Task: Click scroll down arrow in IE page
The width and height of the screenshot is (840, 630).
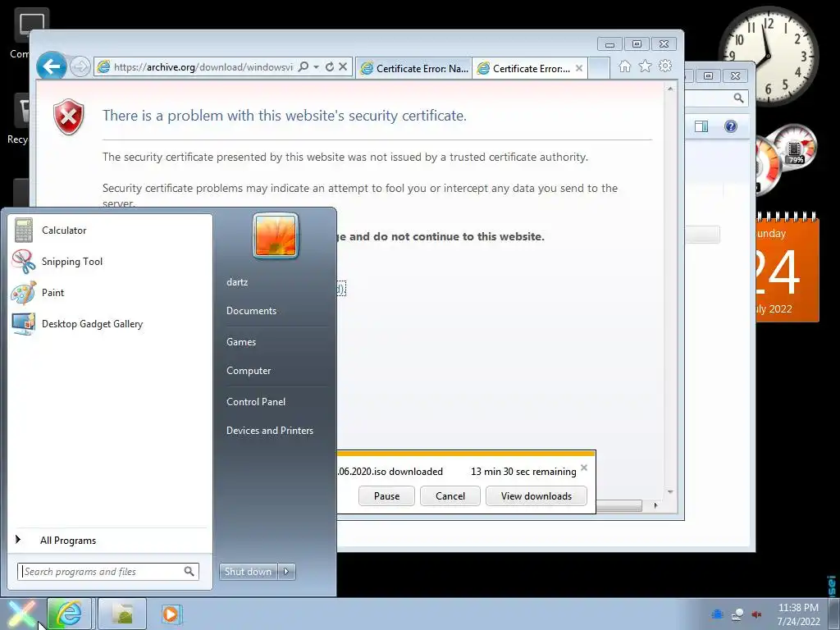Action: point(670,492)
